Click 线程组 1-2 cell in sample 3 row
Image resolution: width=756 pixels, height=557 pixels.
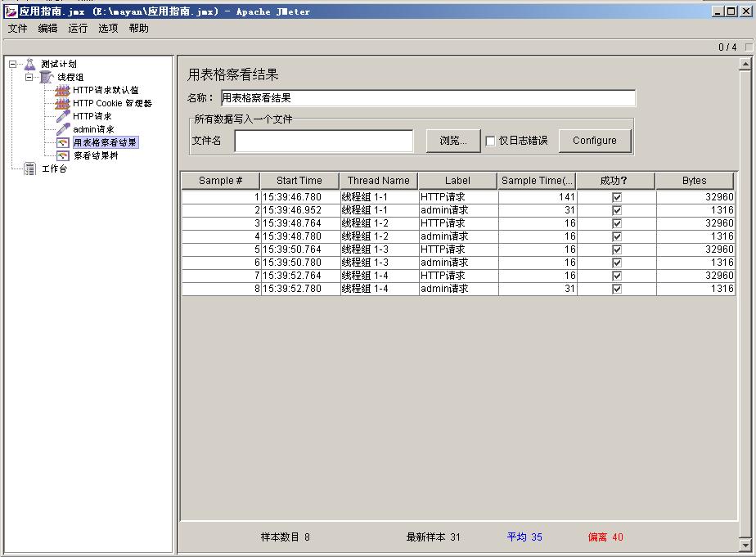click(x=379, y=223)
